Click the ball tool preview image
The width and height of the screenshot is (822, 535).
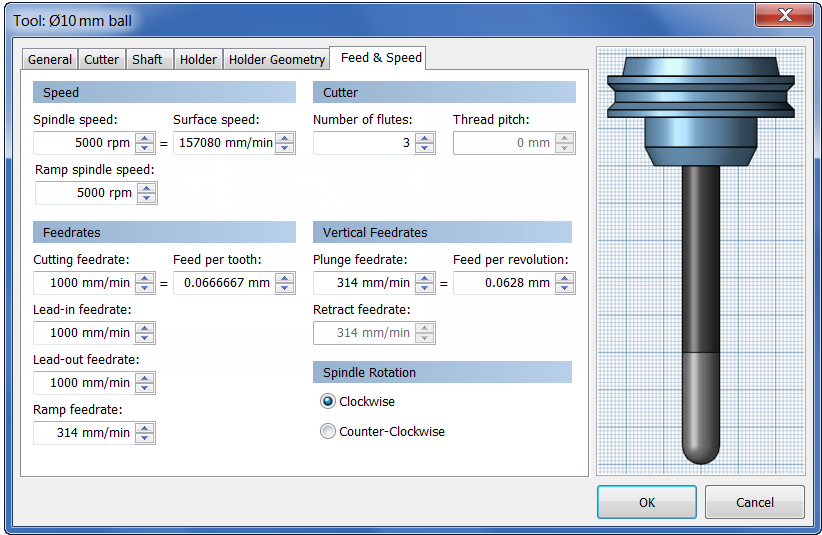[701, 261]
